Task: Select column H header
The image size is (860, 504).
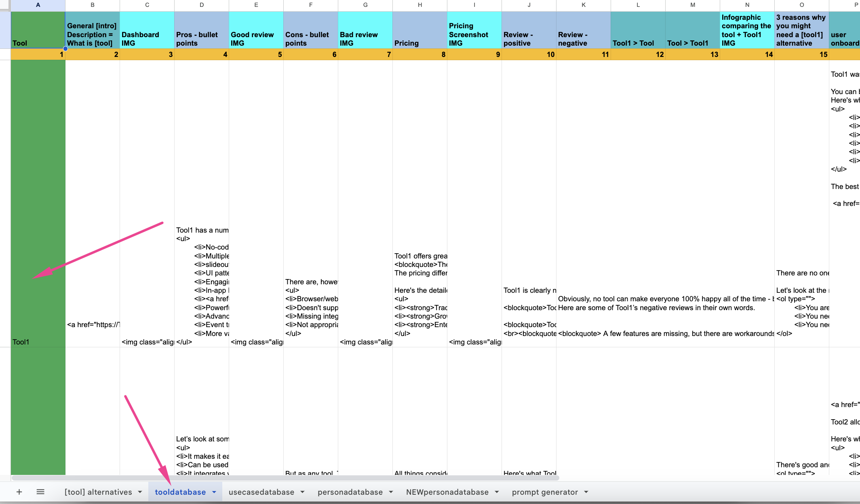Action: pos(420,5)
